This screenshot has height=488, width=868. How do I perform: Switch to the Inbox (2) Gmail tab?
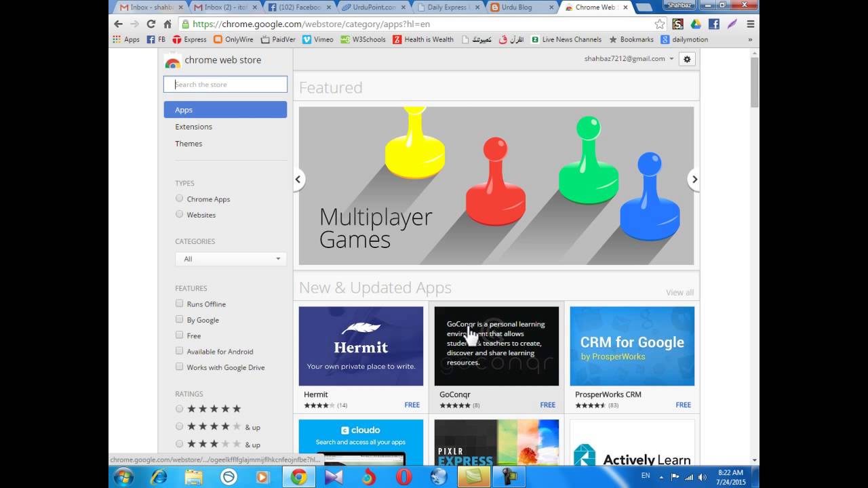(225, 7)
